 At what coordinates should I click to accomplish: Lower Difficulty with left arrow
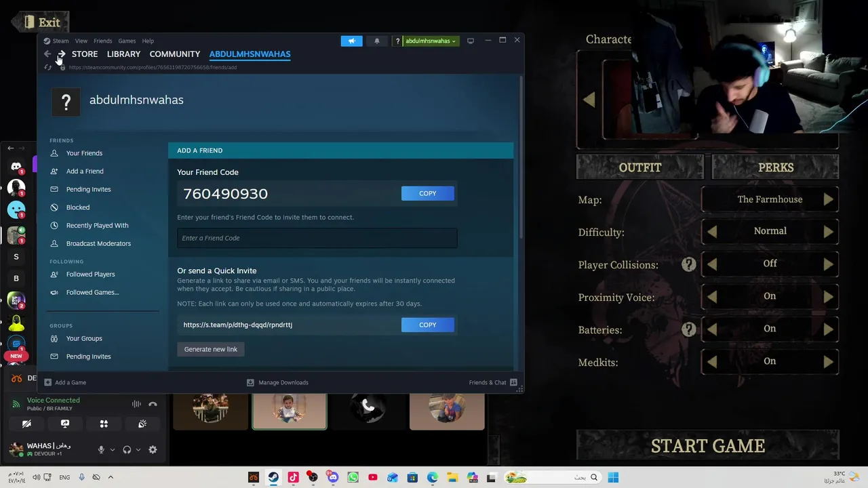712,232
